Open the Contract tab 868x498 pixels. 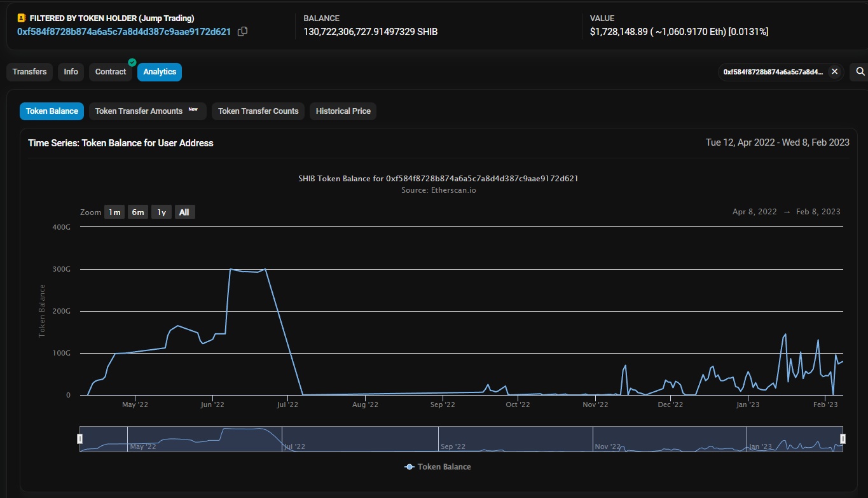click(x=111, y=72)
